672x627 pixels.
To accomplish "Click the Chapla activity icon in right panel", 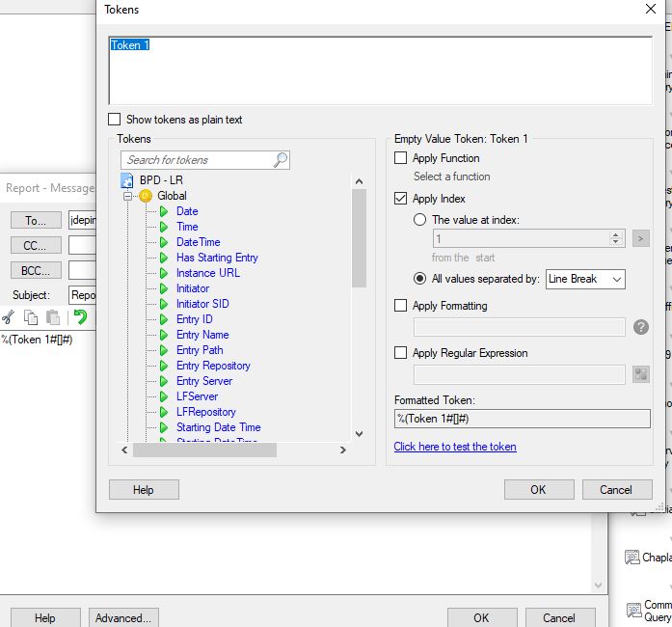I will pyautogui.click(x=632, y=558).
